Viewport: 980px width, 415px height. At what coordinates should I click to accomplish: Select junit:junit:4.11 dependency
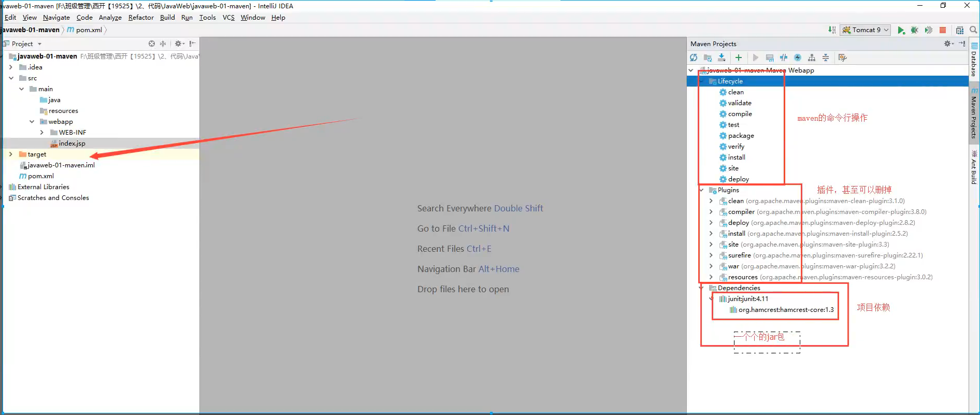[748, 299]
